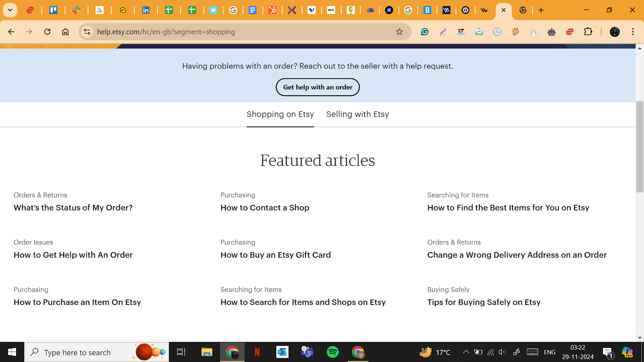This screenshot has height=362, width=644.
Task: Click the scrollbar down arrow
Action: (x=640, y=338)
